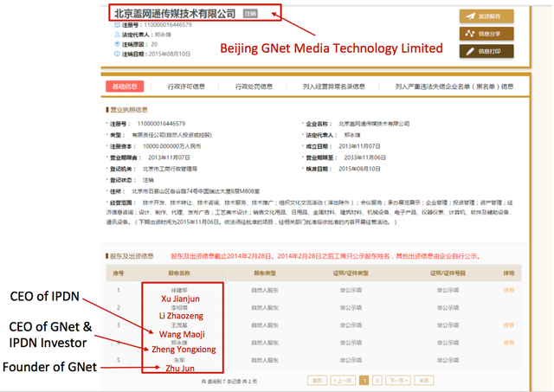Click 非公示项 certificate number in row 4
This screenshot has width=554, height=392.
(x=448, y=343)
